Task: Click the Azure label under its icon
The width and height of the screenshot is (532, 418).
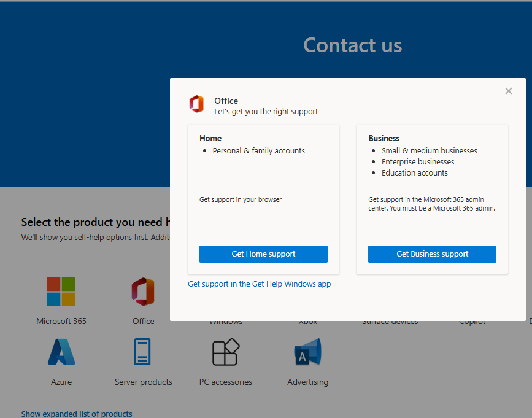Action: click(61, 382)
